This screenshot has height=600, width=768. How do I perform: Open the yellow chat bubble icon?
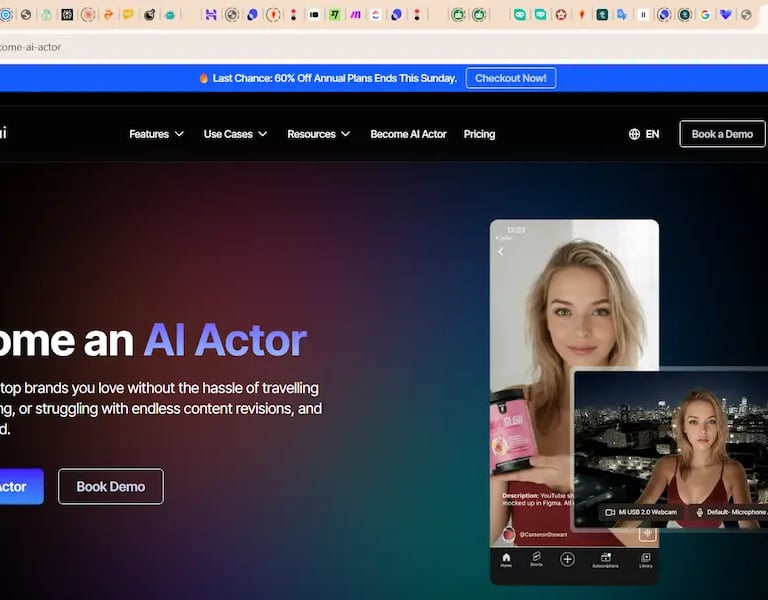(x=128, y=15)
